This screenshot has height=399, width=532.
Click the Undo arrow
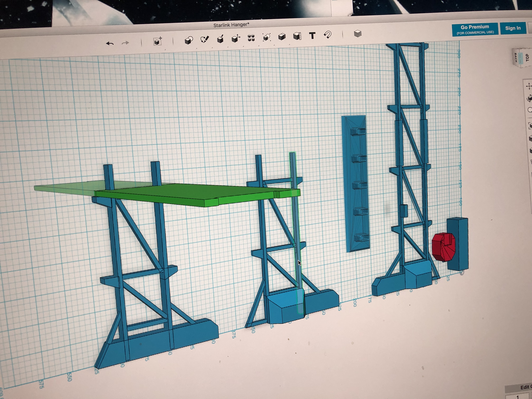click(110, 44)
